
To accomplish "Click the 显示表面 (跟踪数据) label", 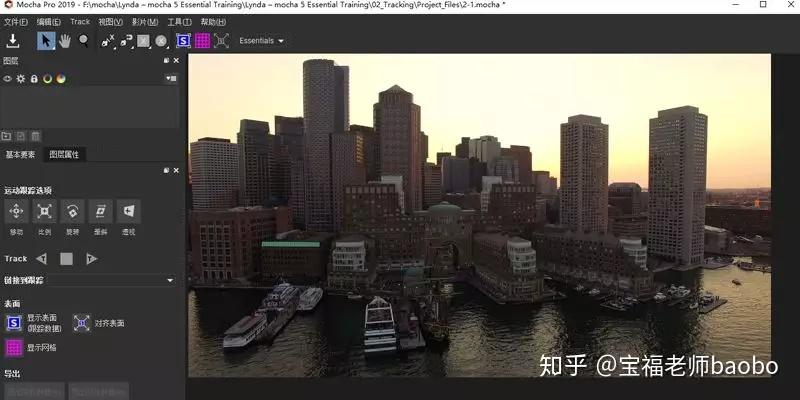I will tap(44, 323).
